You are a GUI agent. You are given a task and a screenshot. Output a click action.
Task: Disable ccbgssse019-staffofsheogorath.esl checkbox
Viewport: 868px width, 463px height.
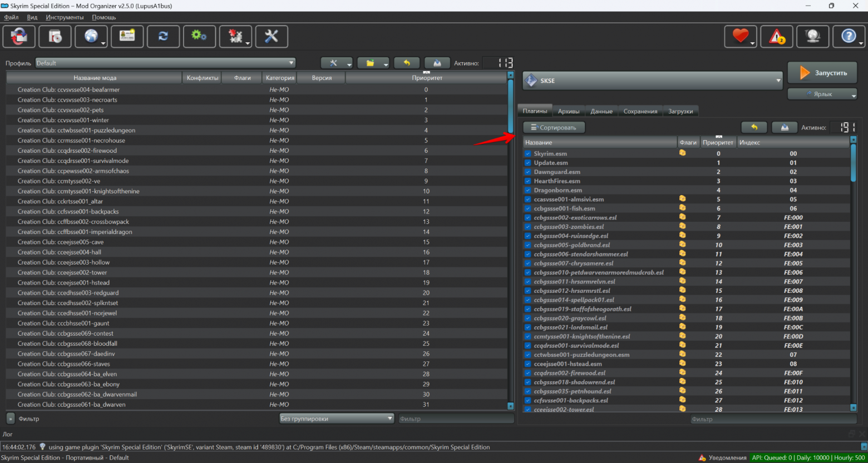(x=527, y=309)
